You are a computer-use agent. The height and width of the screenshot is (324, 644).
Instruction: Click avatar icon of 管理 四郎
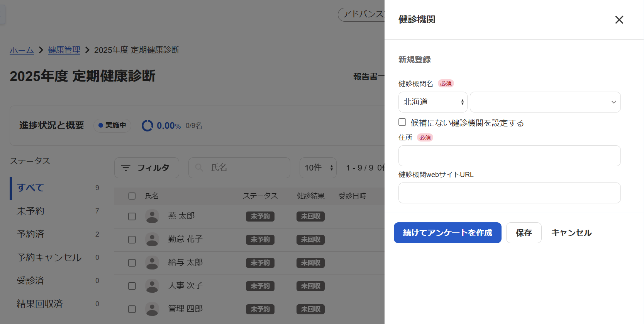(152, 309)
